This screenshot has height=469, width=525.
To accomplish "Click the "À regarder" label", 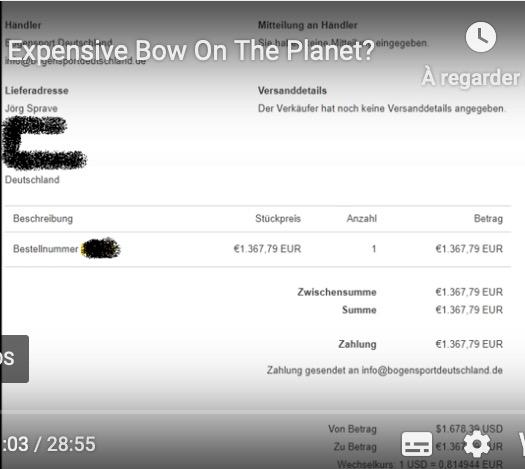I will click(471, 78).
